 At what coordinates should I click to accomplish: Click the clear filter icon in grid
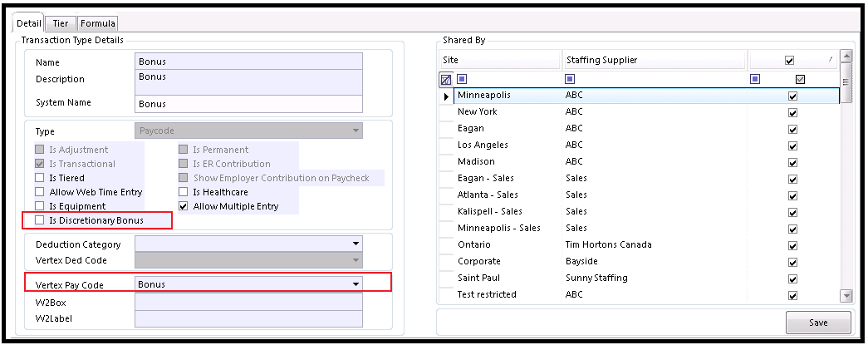445,80
